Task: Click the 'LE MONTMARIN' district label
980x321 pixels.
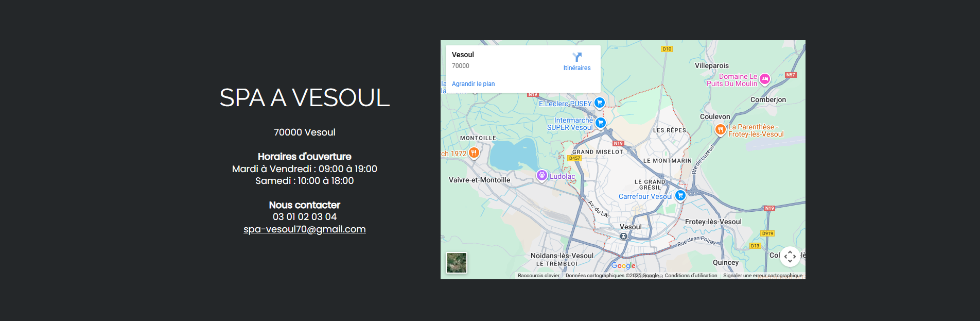Action: (668, 161)
